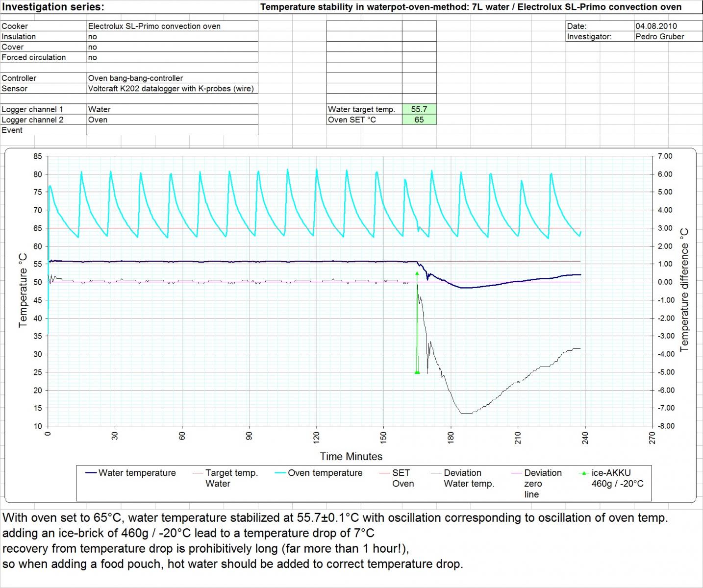Click the 'Voltcraft K202 datalogger' cell
The image size is (703, 588).
172,88
